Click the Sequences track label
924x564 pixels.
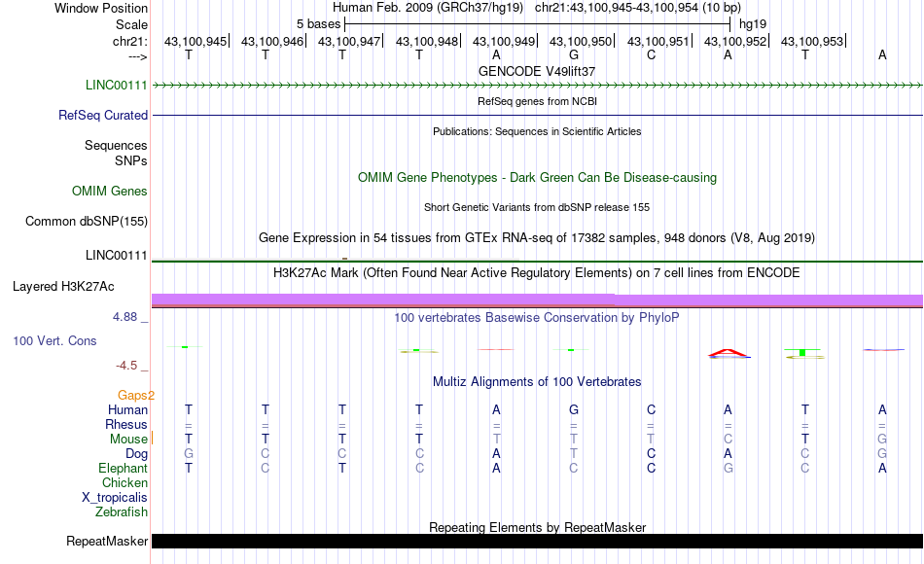click(x=116, y=145)
